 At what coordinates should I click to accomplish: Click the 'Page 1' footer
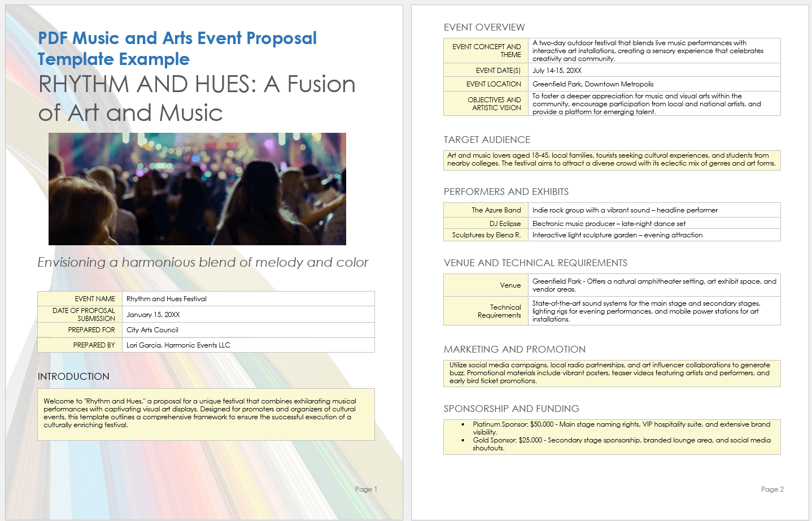coord(366,489)
